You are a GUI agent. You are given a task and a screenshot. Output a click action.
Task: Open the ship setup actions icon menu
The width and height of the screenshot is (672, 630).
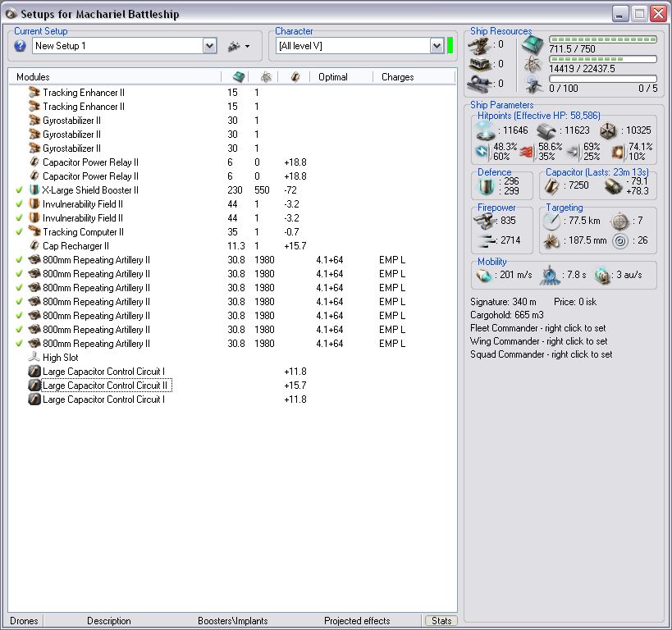point(234,46)
